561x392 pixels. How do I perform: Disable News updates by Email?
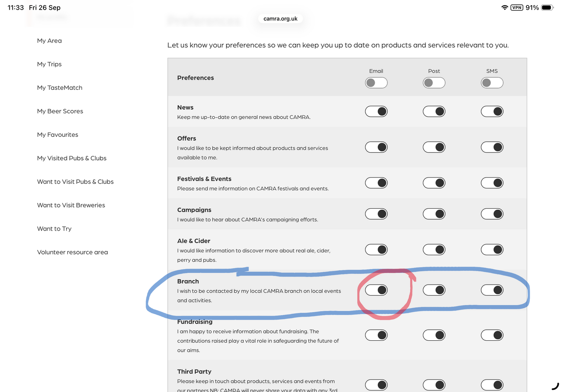(376, 111)
